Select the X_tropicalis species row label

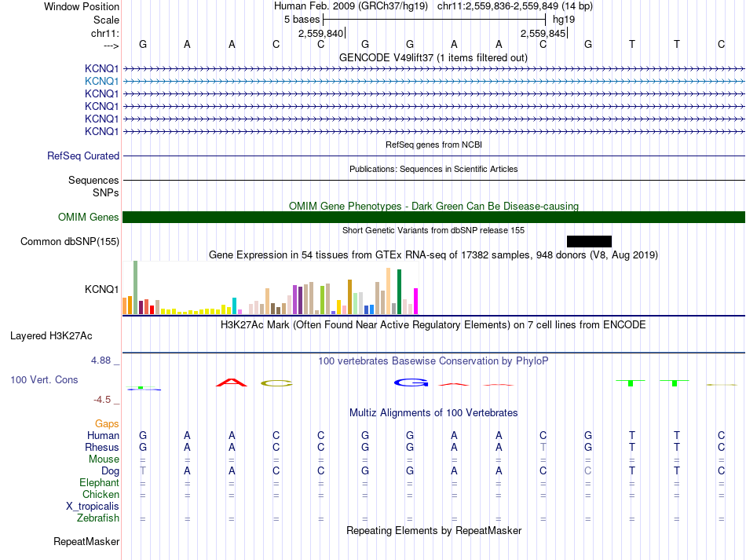pos(93,507)
